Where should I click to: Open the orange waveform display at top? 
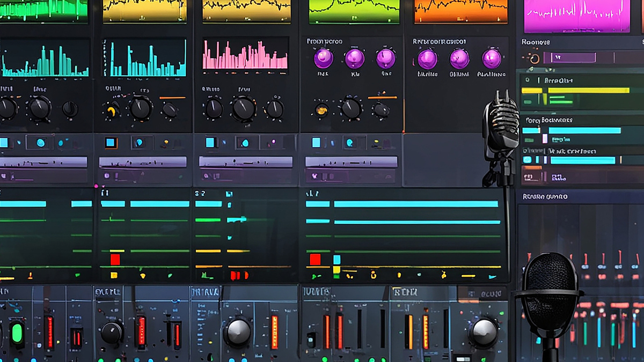(460, 11)
